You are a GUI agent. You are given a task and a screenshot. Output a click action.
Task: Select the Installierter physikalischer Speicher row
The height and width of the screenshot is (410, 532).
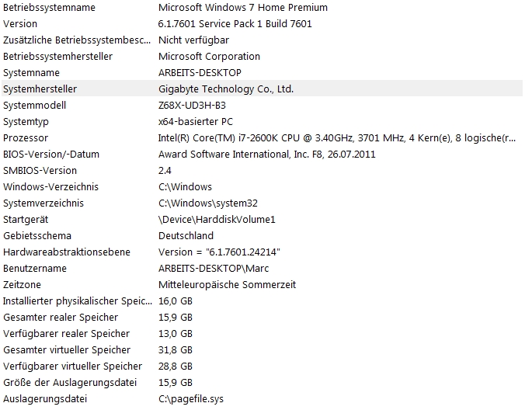262,301
